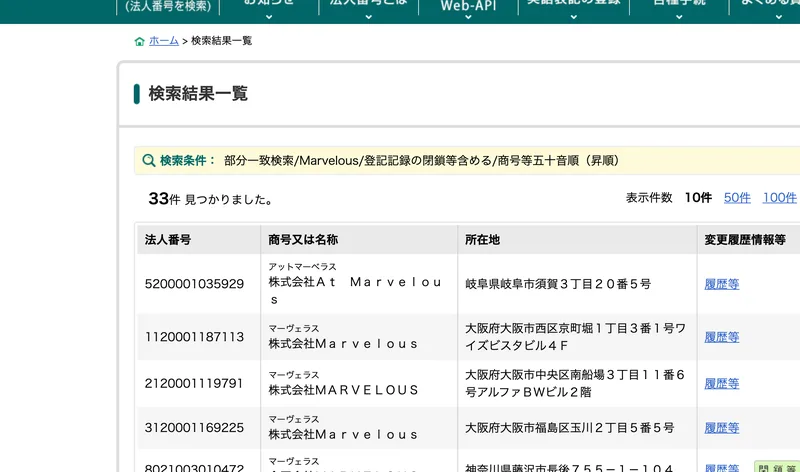
Task: Click the 検索条件 label
Action: [x=187, y=161]
